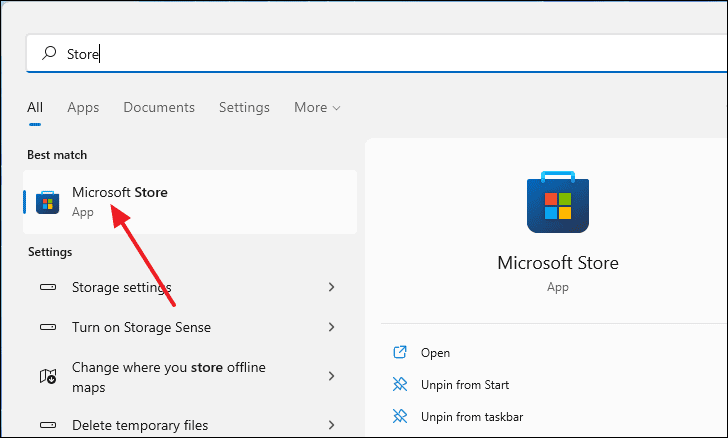
Task: Open Delete temporary files result
Action: click(190, 425)
